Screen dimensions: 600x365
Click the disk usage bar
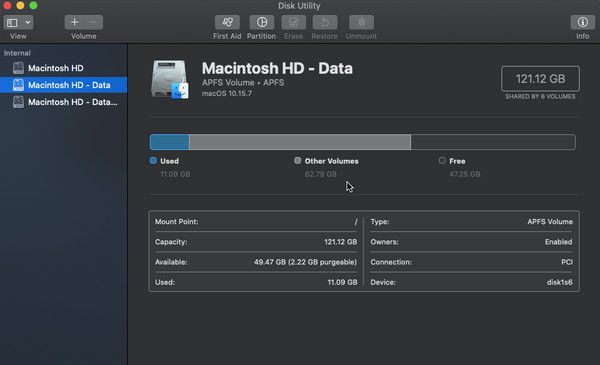pyautogui.click(x=362, y=142)
